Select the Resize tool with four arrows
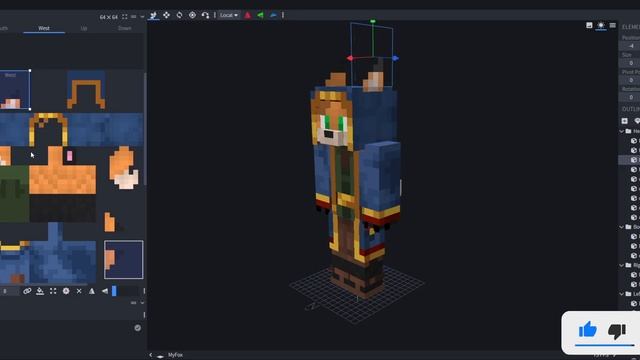This screenshot has height=360, width=640. coord(167,15)
